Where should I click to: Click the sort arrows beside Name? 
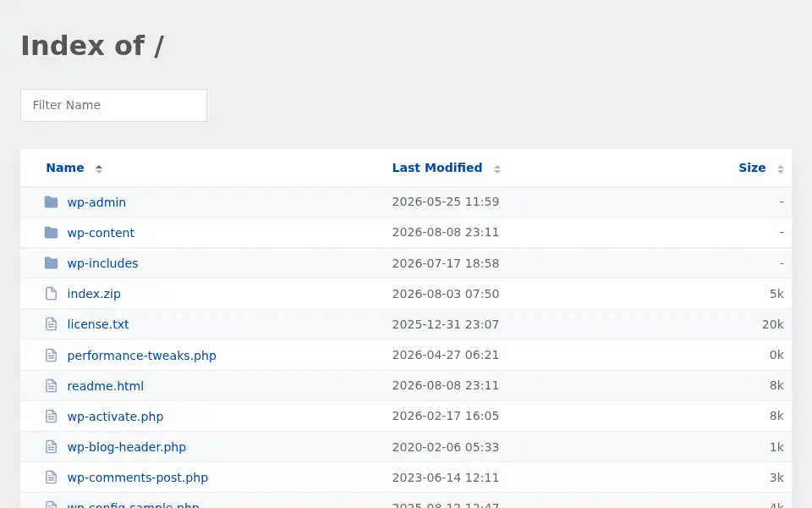coord(98,168)
